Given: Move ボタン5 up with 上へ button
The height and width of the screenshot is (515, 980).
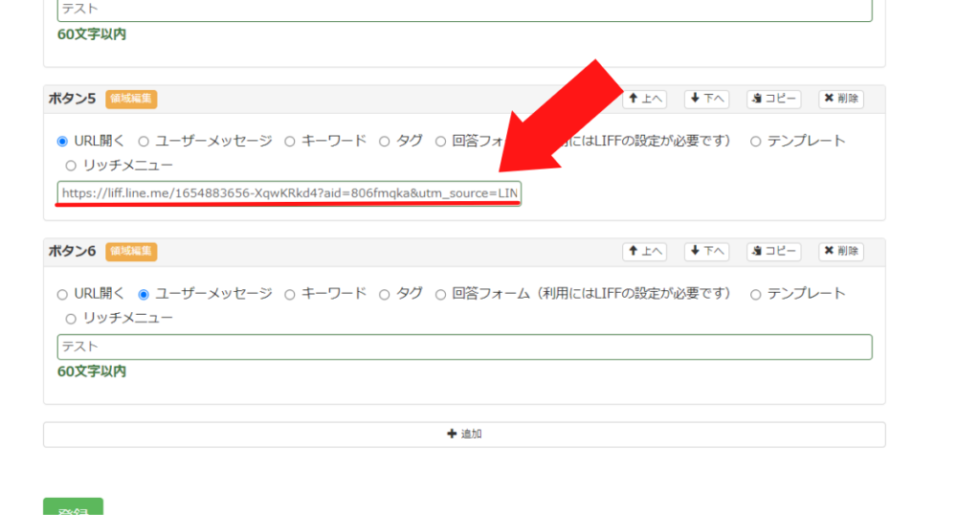Looking at the screenshot, I should click(x=644, y=99).
